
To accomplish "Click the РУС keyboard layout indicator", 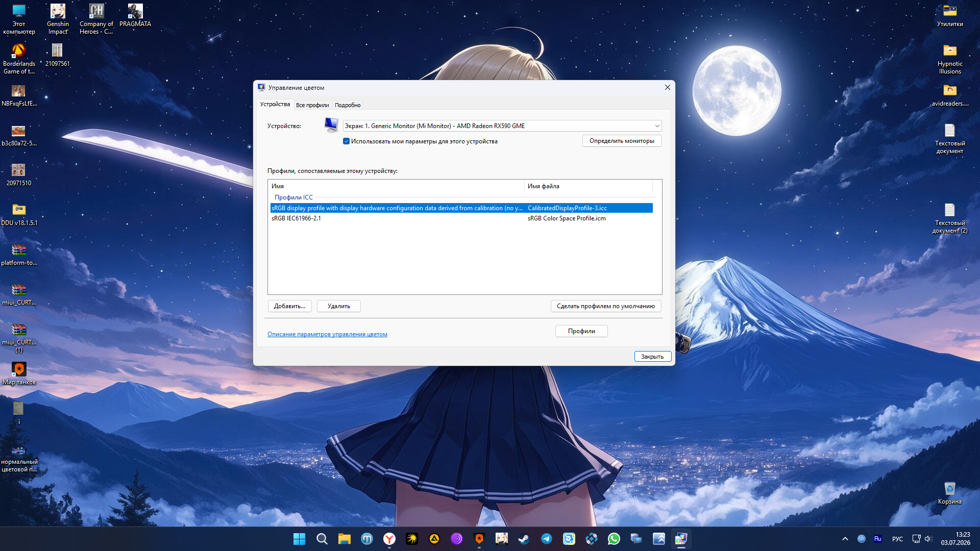I will tap(897, 539).
